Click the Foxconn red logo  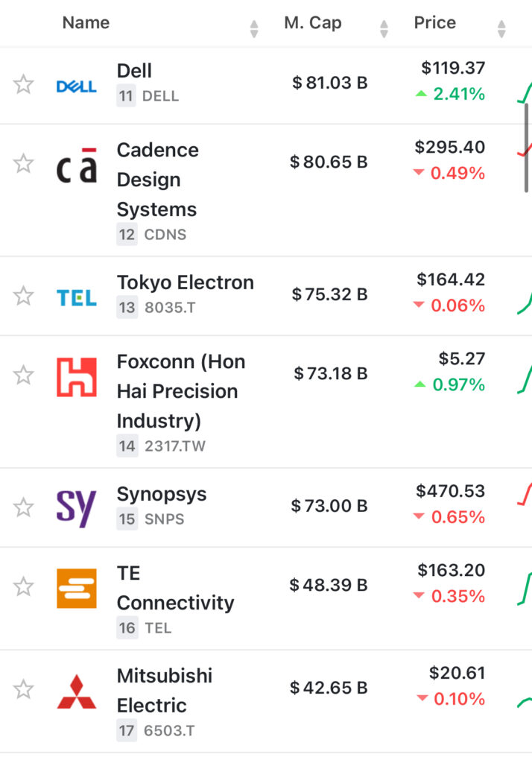(77, 376)
